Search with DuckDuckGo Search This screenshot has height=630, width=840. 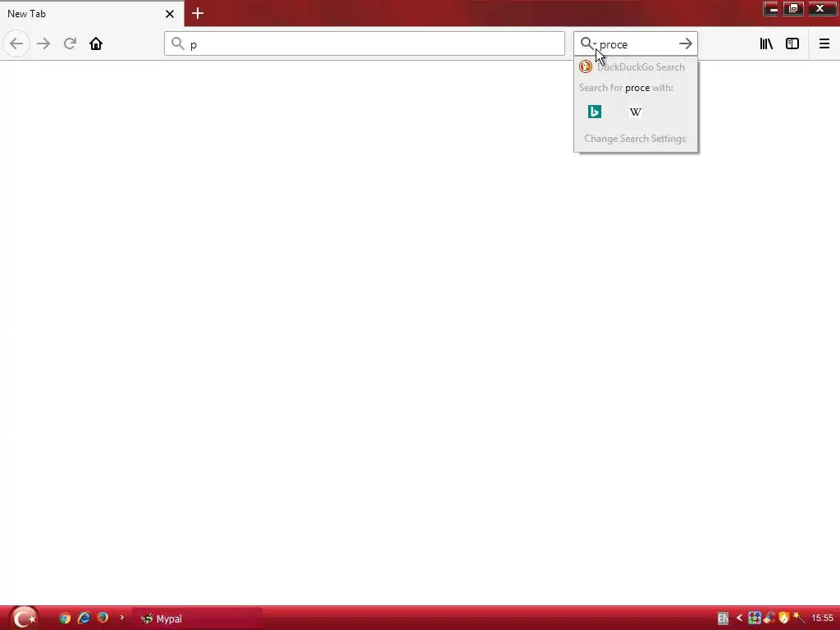[636, 67]
